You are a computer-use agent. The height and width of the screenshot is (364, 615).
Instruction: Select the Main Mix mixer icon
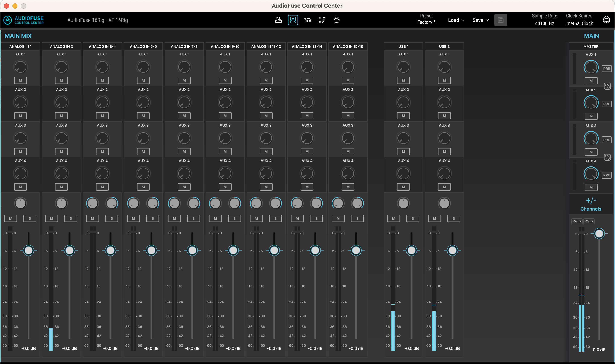point(293,20)
